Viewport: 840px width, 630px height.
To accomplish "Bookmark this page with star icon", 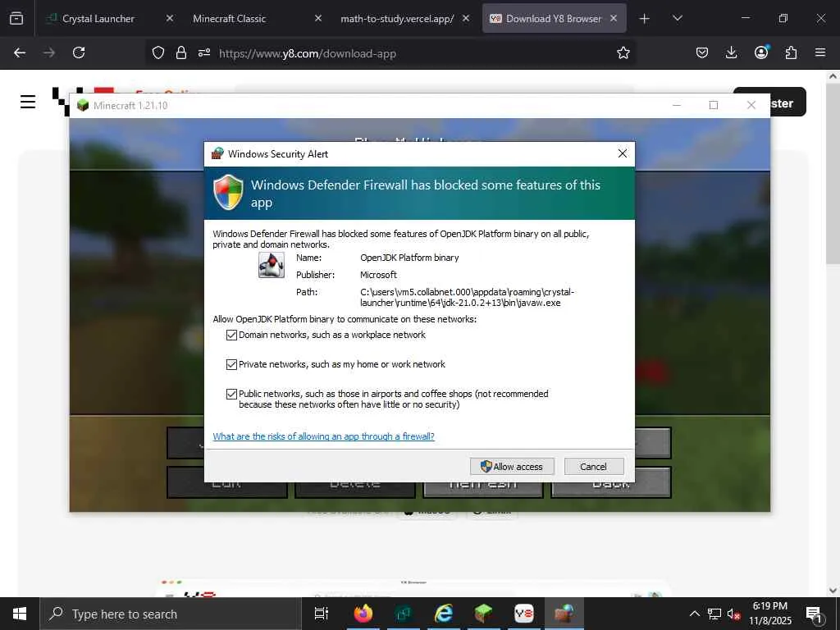I will 623,52.
